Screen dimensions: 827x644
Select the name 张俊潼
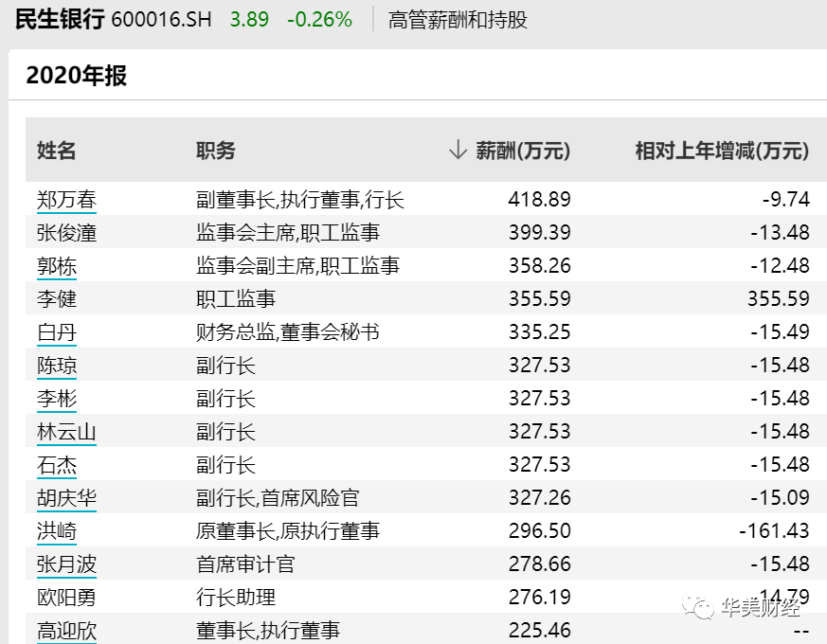(66, 233)
